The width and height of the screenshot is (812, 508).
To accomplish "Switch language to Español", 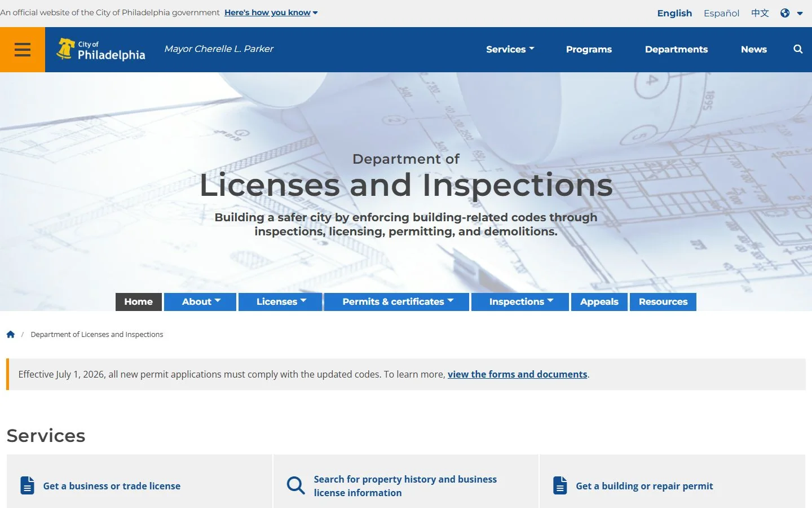I will pyautogui.click(x=721, y=13).
